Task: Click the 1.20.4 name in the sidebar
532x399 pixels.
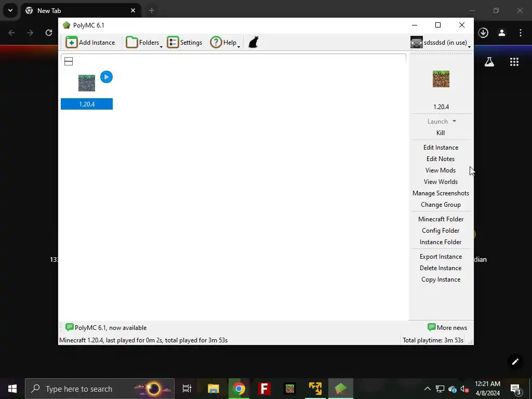Action: [441, 107]
